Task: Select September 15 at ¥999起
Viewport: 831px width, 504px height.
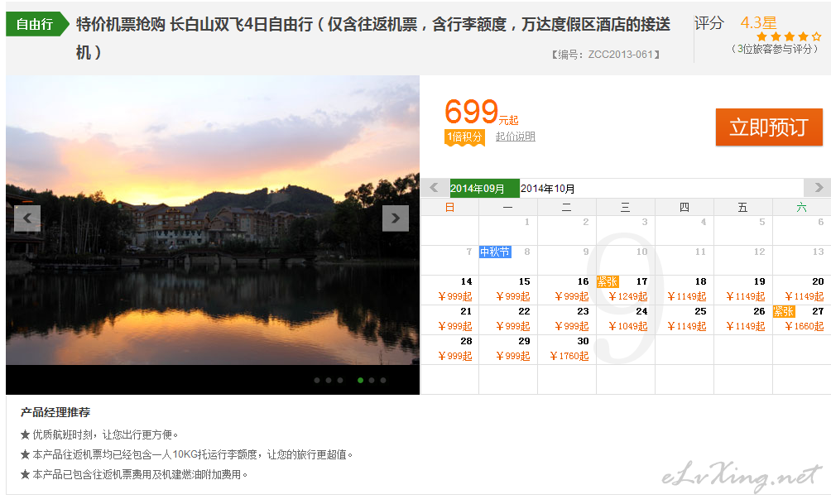Action: tap(508, 290)
